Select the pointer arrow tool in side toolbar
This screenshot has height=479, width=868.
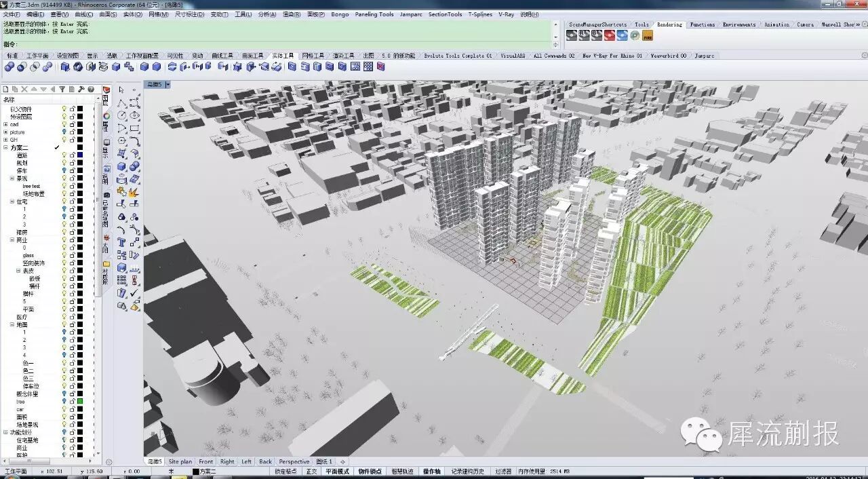122,89
